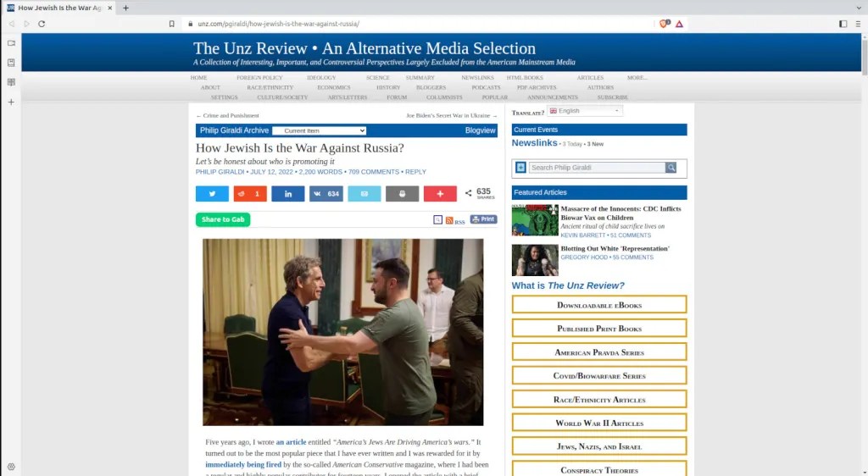Click the email share envelope icon
This screenshot has width=868, height=476.
tap(364, 194)
